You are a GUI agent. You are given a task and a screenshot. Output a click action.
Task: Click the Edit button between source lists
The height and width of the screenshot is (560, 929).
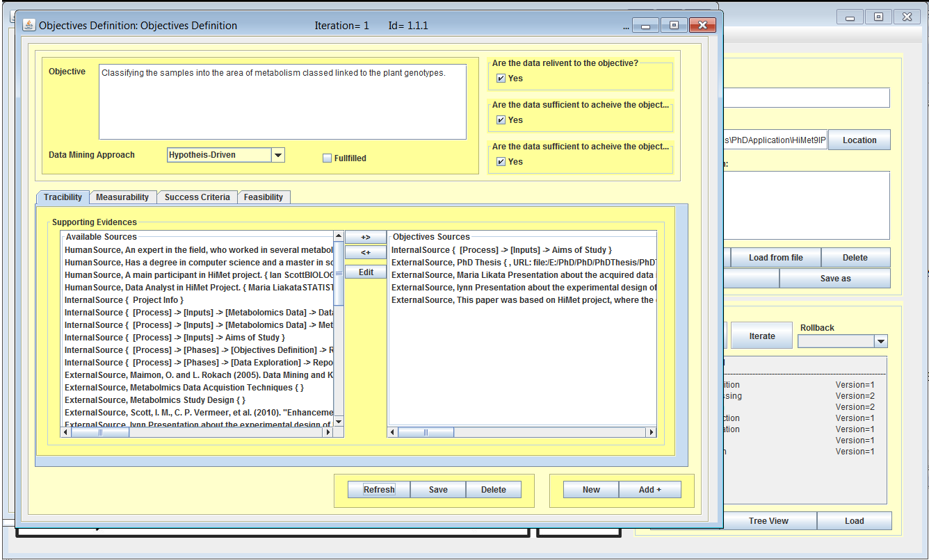pos(366,272)
